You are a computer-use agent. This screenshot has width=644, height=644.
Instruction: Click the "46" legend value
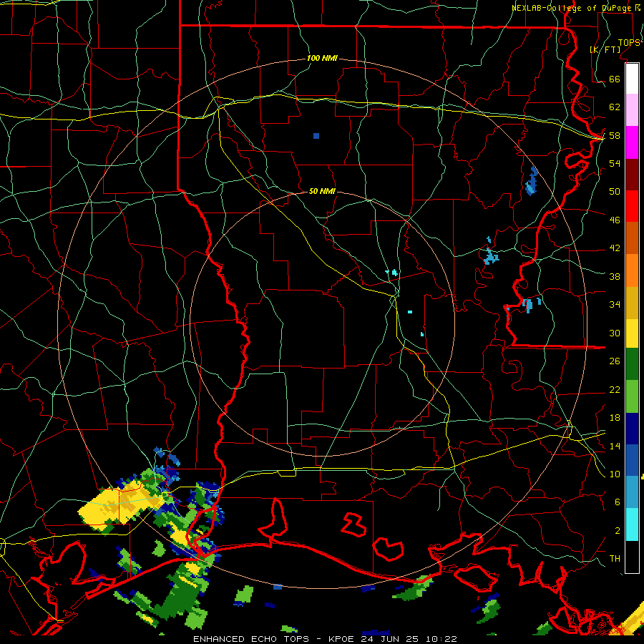(x=615, y=220)
